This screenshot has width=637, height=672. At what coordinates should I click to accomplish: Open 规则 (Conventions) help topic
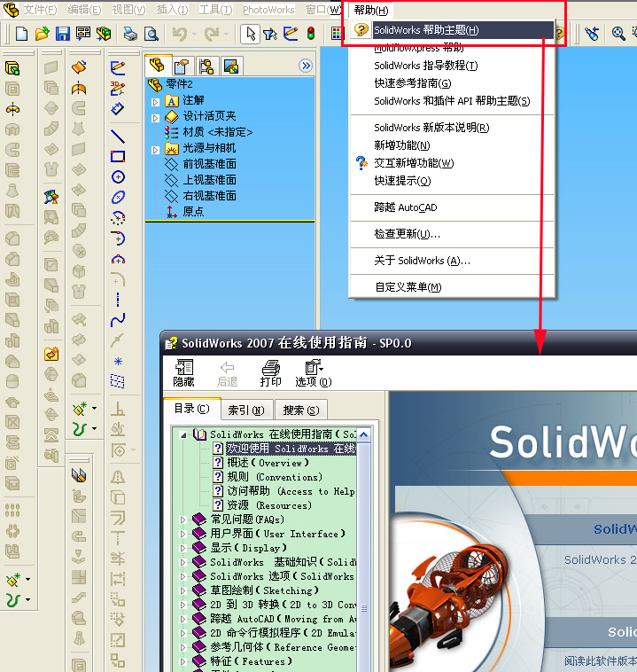tap(275, 477)
